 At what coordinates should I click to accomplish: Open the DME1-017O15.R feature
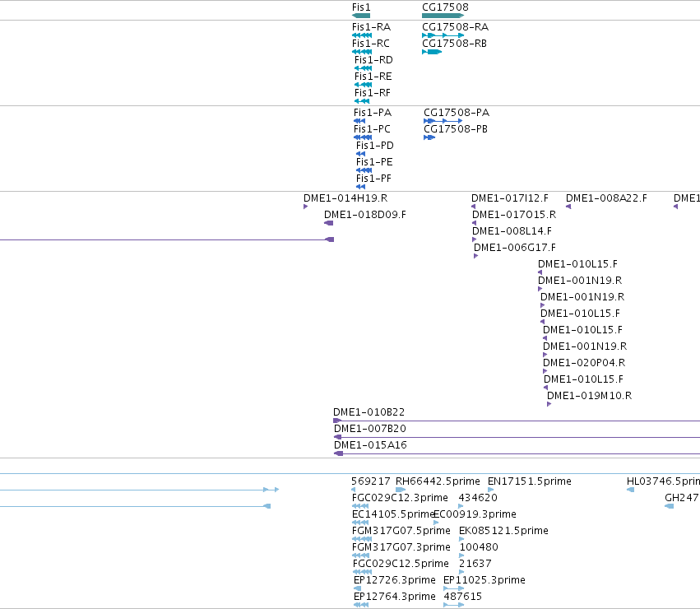point(474,223)
